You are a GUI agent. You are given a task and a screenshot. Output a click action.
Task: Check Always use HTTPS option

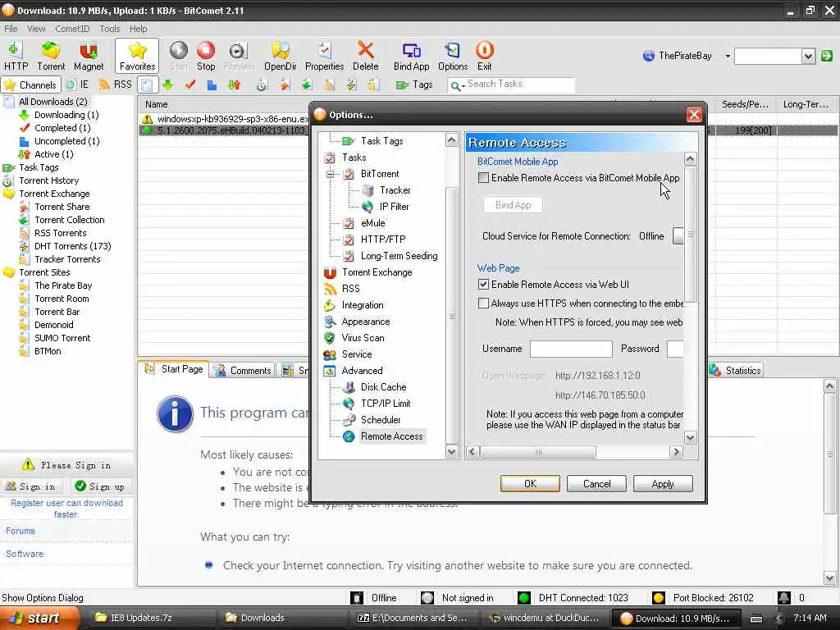483,304
